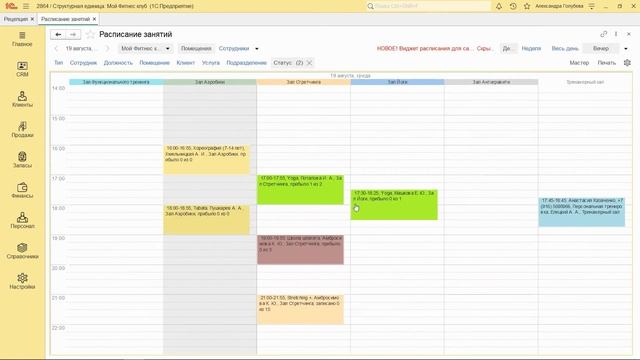Open the 19 августа date picker
The height and width of the screenshot is (360, 640).
(x=82, y=48)
